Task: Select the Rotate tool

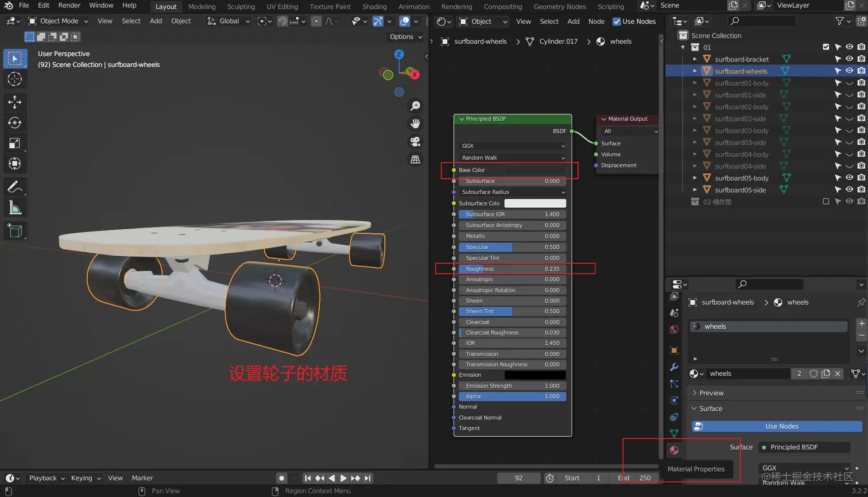Action: pyautogui.click(x=15, y=123)
